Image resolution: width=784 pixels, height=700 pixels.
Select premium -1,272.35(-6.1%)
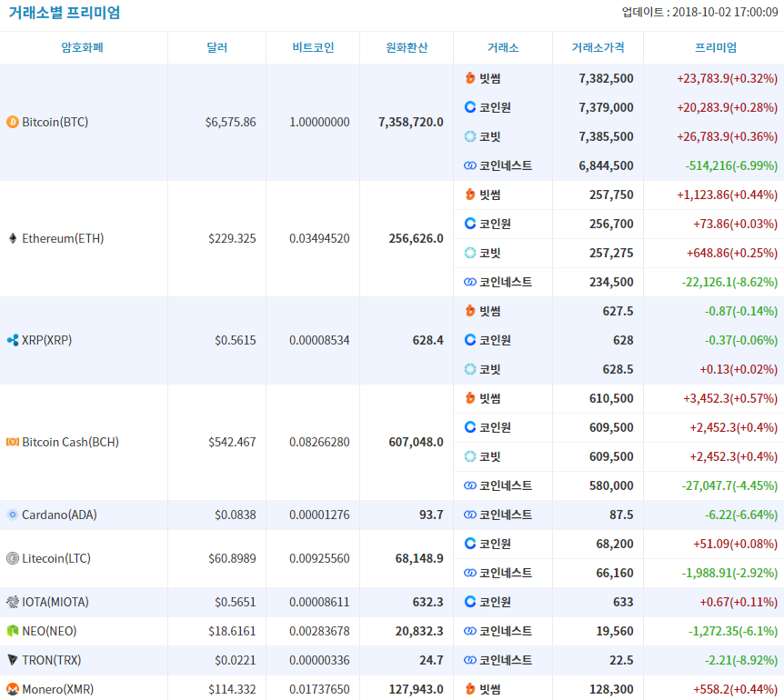click(733, 631)
